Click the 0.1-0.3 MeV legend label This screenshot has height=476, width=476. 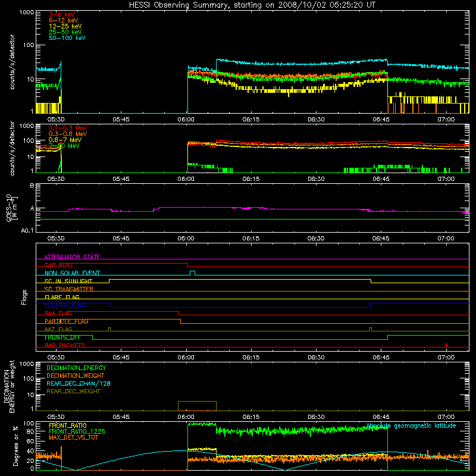click(68, 128)
